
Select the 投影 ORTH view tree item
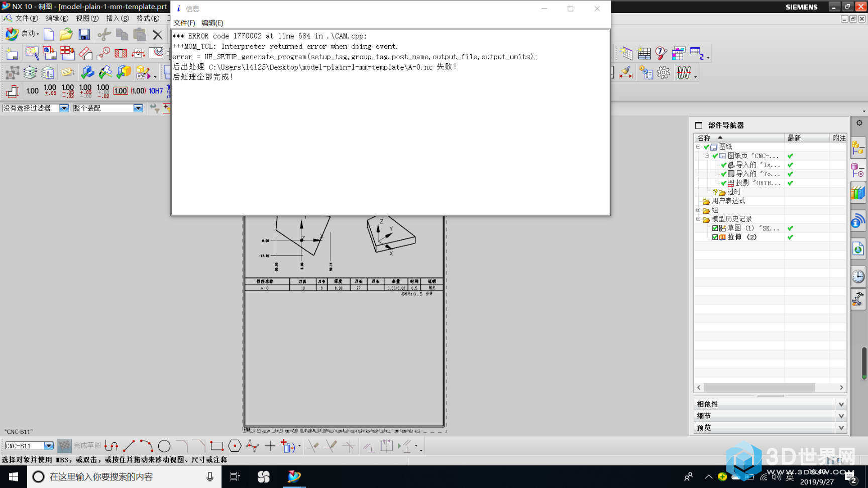(x=757, y=183)
